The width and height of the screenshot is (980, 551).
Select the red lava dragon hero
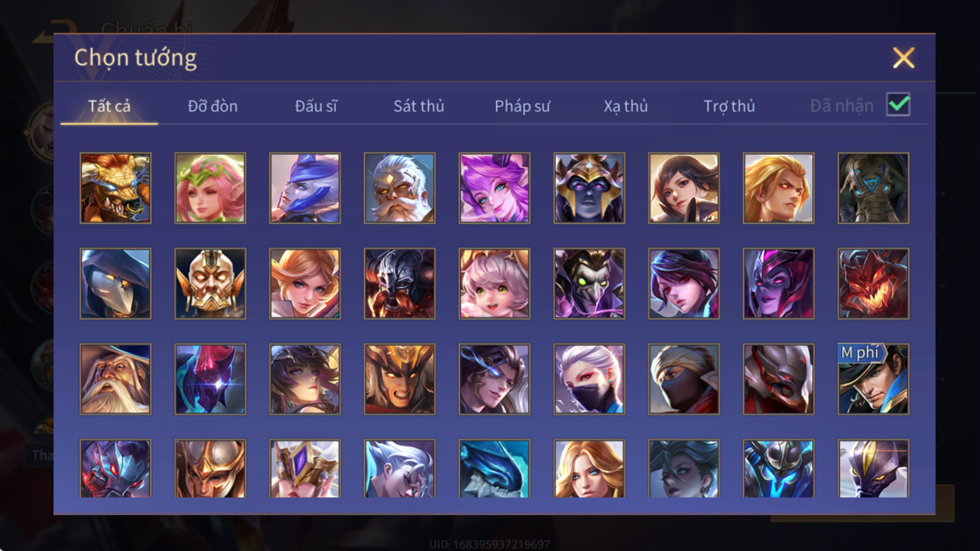click(x=873, y=283)
